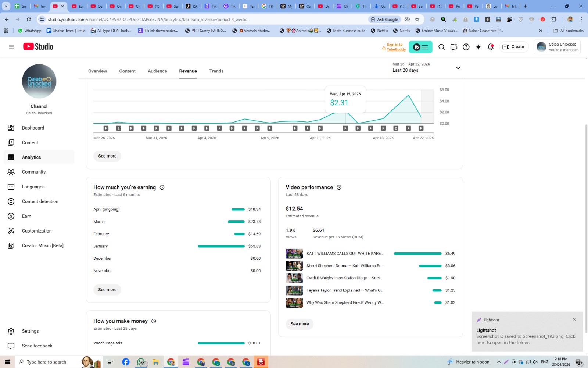Click the March $23.73 earnings bar
The width and height of the screenshot is (588, 368).
(x=236, y=222)
